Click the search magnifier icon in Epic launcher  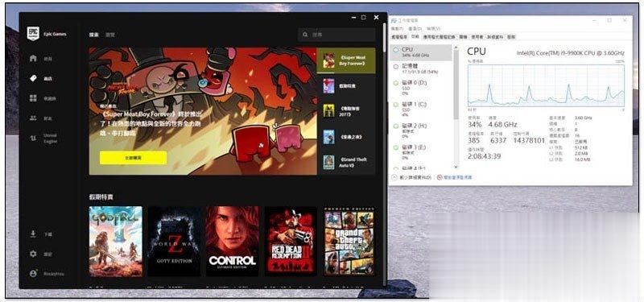[x=305, y=35]
